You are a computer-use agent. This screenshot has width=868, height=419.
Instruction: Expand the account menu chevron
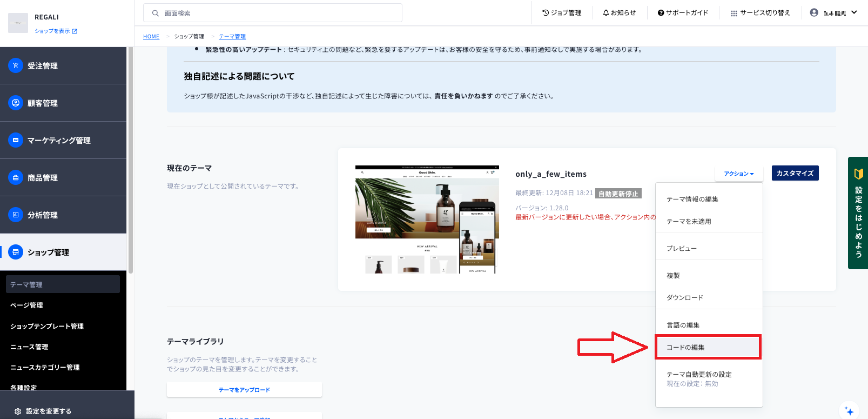pyautogui.click(x=854, y=12)
